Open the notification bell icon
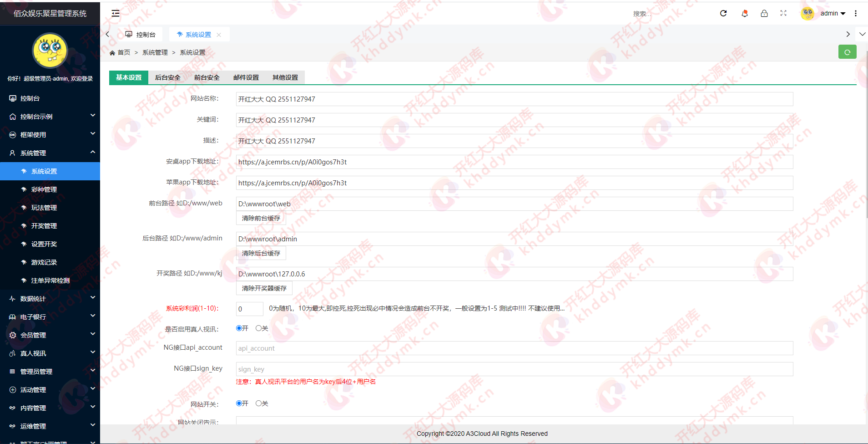868x444 pixels. pyautogui.click(x=745, y=13)
